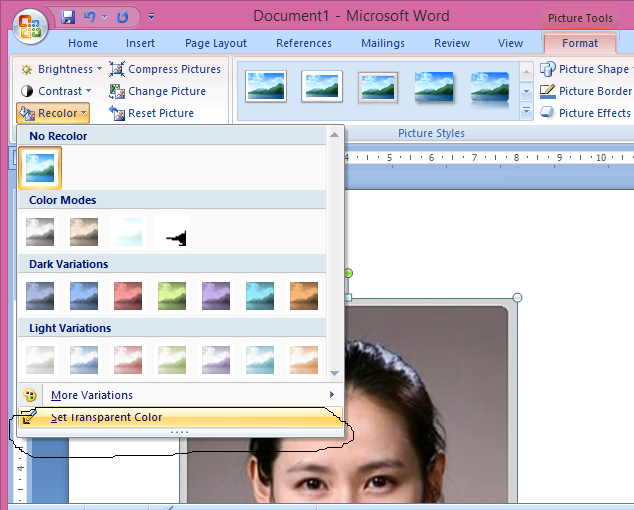This screenshot has height=510, width=634.
Task: Select the No Recolor thumbnail
Action: (x=40, y=168)
